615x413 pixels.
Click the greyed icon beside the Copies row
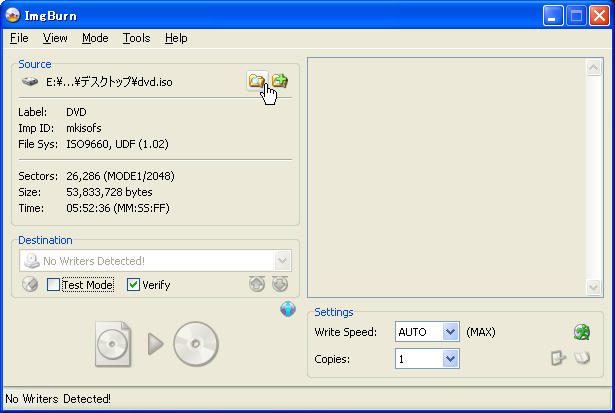click(x=559, y=358)
